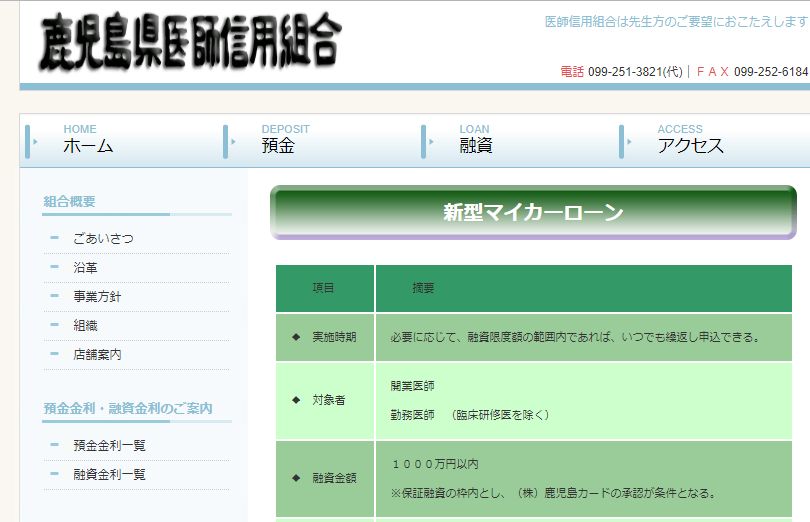This screenshot has height=522, width=810.
Task: Click the 新型マイカーローン title banner
Action: pos(533,212)
